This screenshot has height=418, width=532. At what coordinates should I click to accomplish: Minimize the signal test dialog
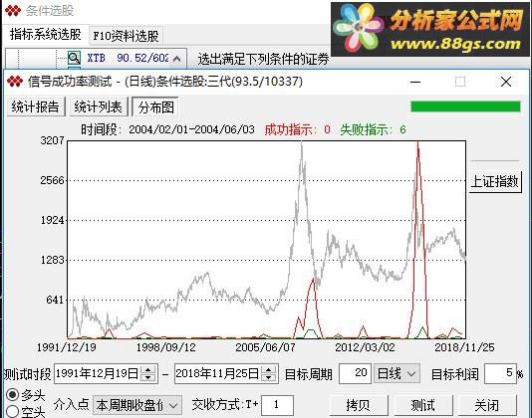pyautogui.click(x=415, y=82)
